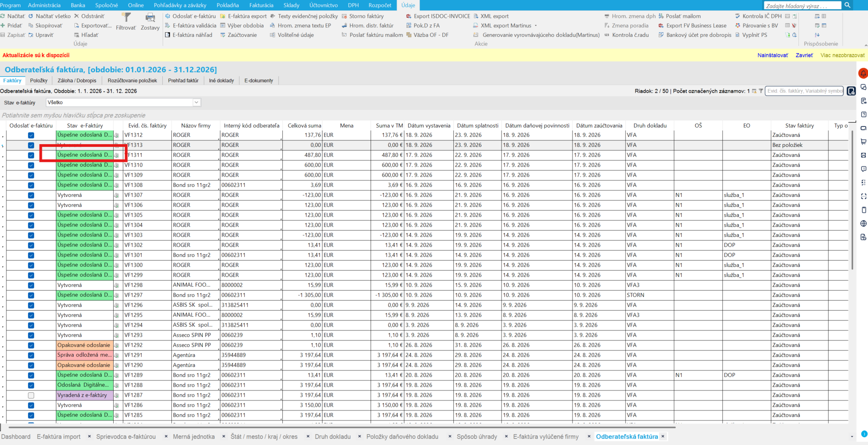Switch to the Položky tab
This screenshot has height=445, width=868.
[39, 80]
